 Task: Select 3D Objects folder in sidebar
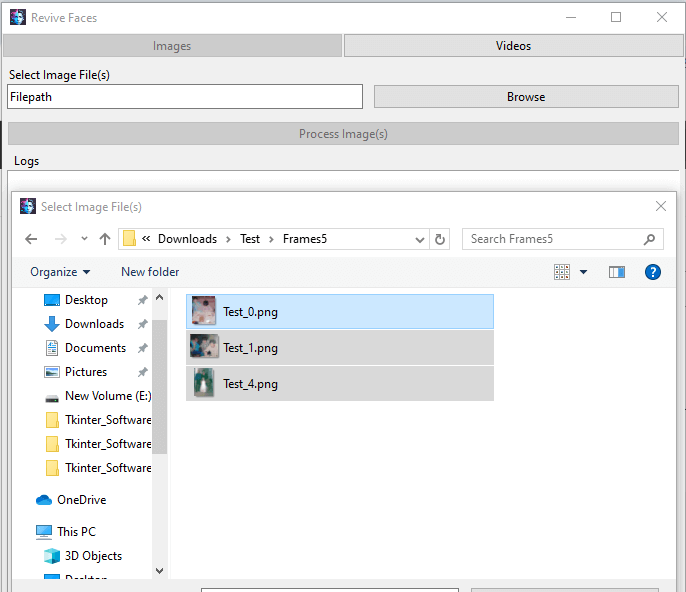[93, 556]
